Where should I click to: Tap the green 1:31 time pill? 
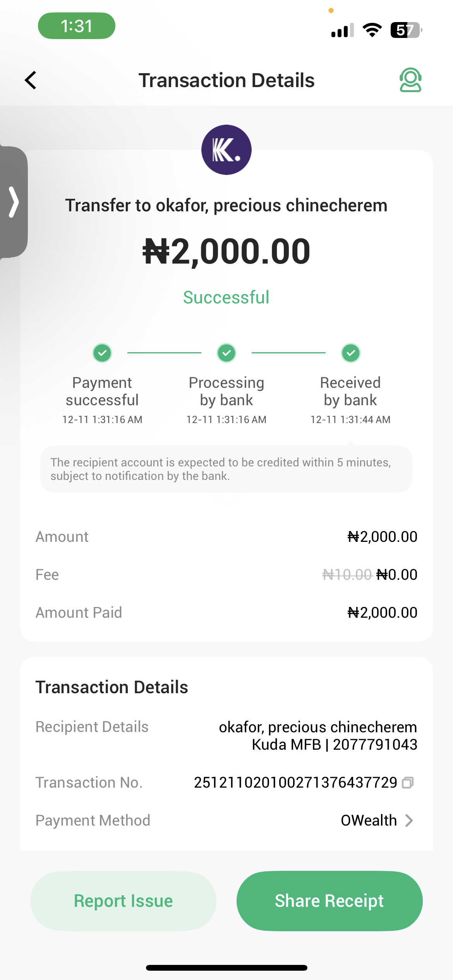coord(77,26)
